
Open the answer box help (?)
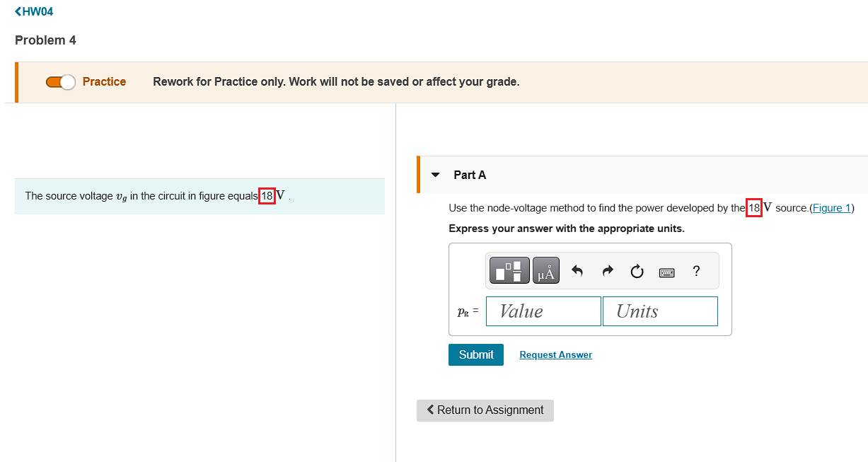tap(696, 271)
